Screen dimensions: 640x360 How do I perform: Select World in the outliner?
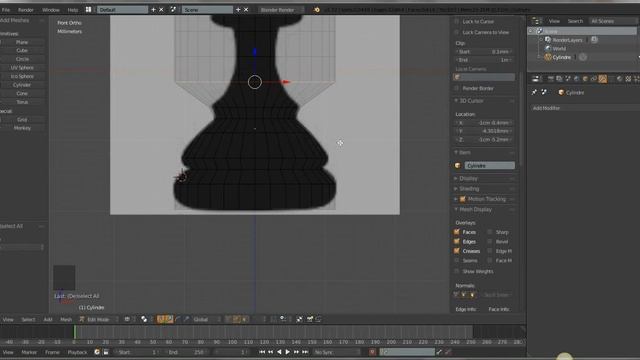(x=559, y=49)
